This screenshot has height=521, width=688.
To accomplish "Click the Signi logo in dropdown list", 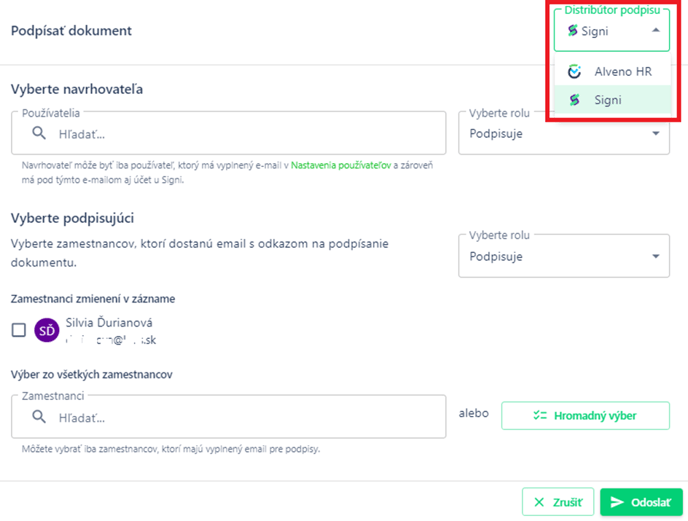I will pyautogui.click(x=574, y=100).
